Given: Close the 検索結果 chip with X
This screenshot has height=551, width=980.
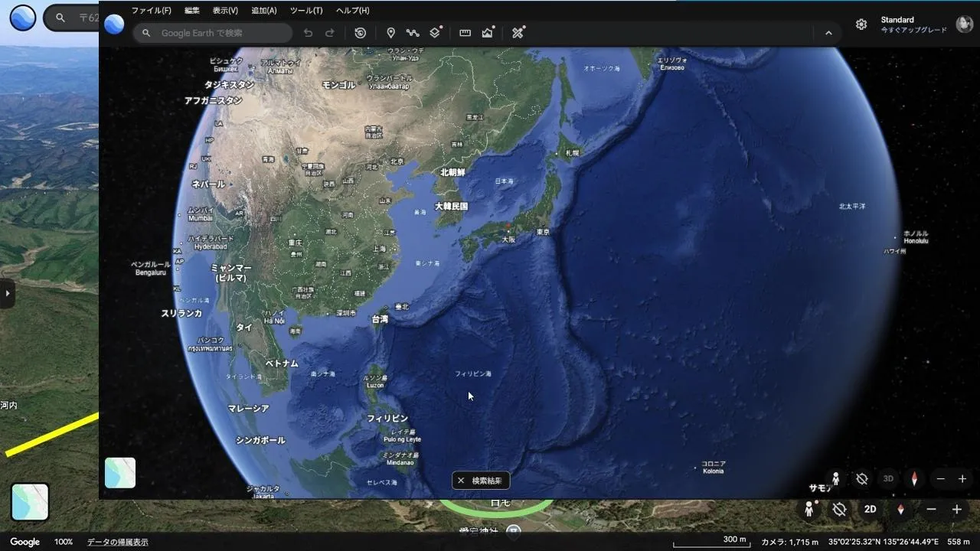Looking at the screenshot, I should pos(461,481).
